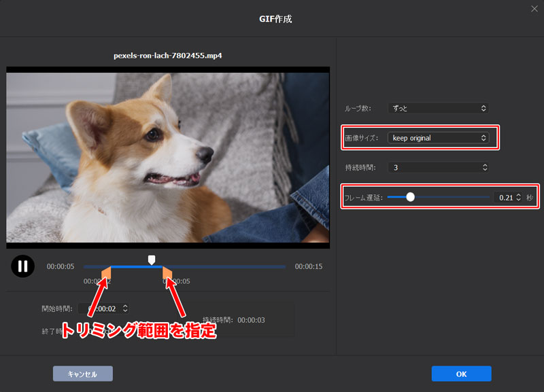Viewport: 544px width, 392px height.
Task: Select the white playhead marker on timeline
Action: click(x=152, y=260)
